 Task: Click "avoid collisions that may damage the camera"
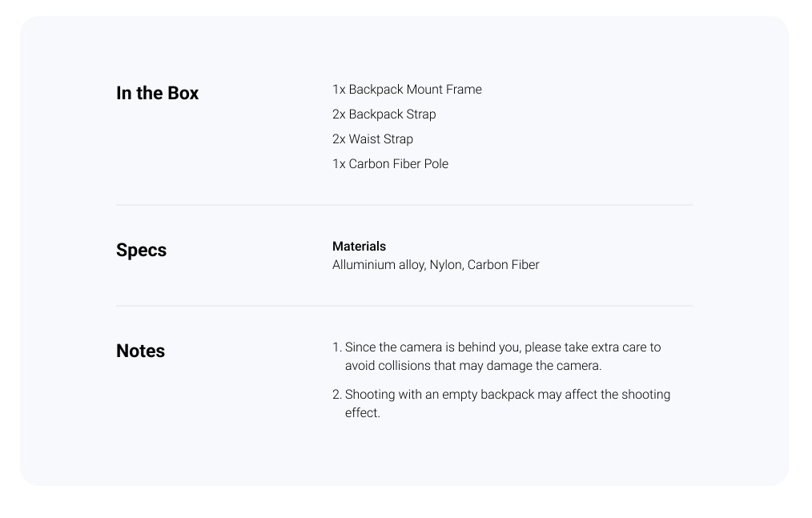coord(472,366)
